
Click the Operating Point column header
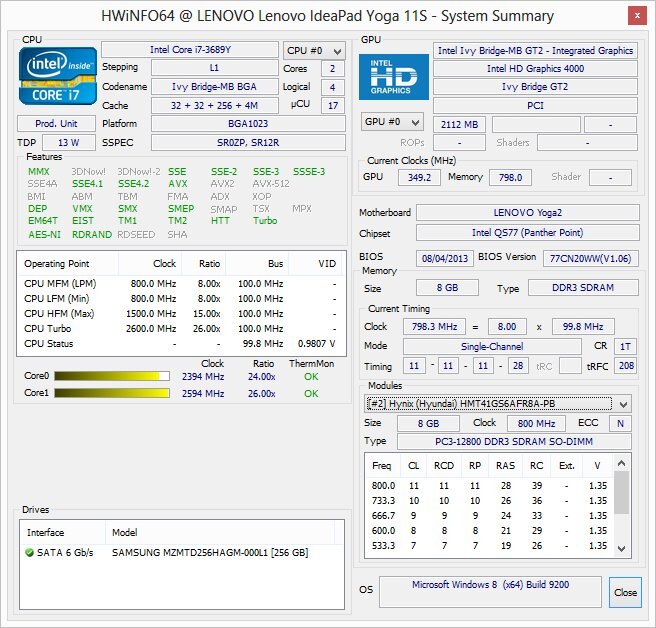click(x=67, y=264)
